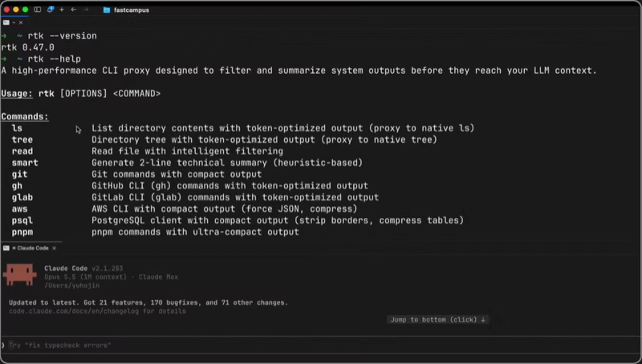Click the 'psql' command name
Image resolution: width=642 pixels, height=364 pixels.
[22, 220]
